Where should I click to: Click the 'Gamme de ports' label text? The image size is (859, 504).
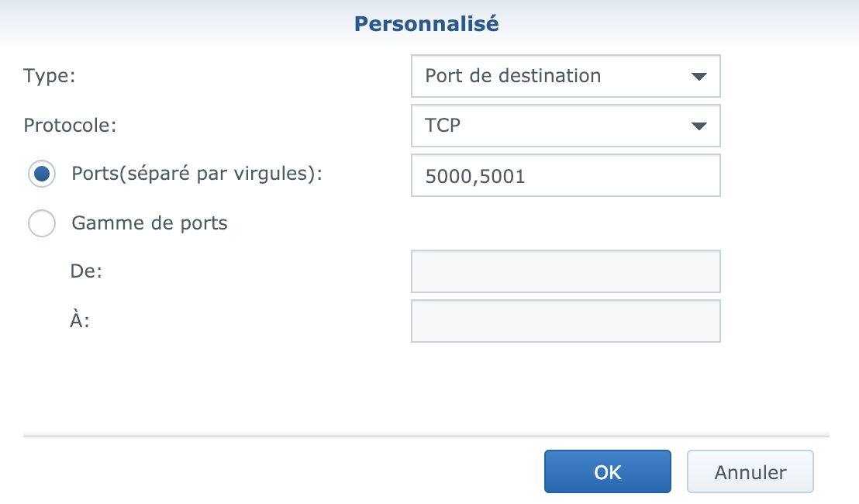149,223
